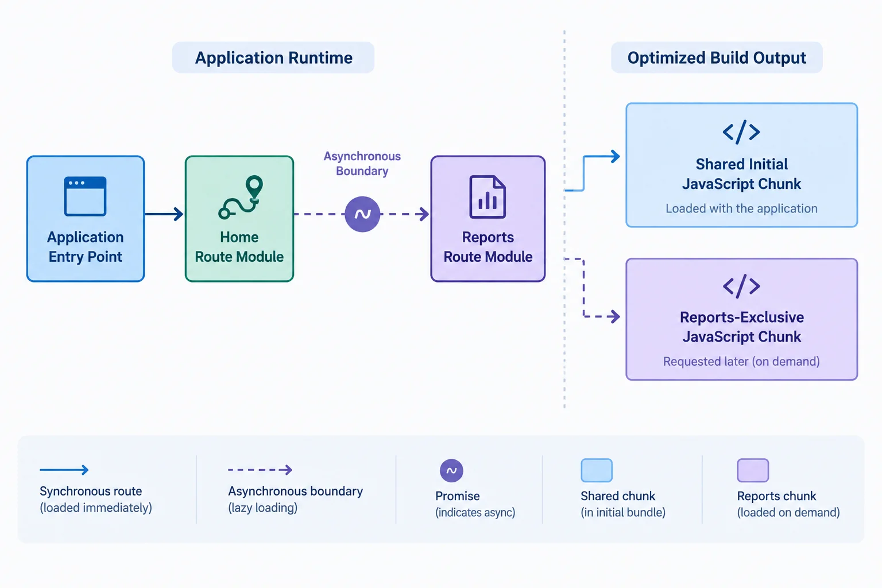The image size is (882, 588).
Task: Select the 'Loaded with the application' caption
Action: pos(741,208)
